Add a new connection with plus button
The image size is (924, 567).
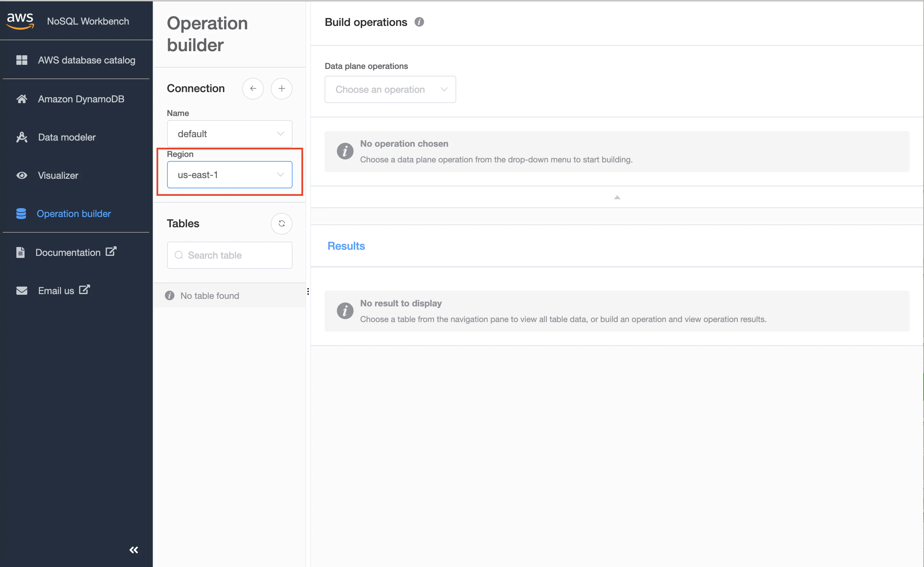(281, 89)
